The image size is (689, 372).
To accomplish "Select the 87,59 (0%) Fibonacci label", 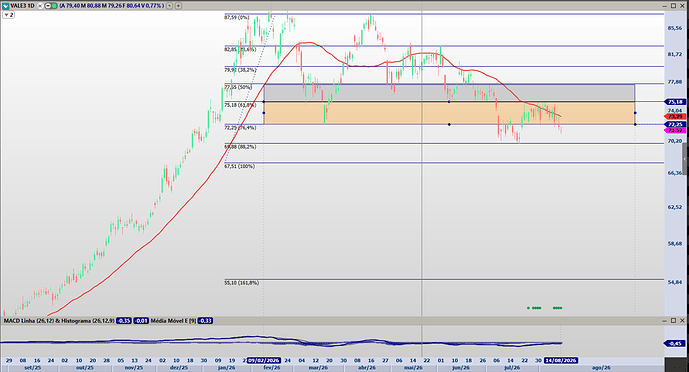I will click(x=237, y=18).
